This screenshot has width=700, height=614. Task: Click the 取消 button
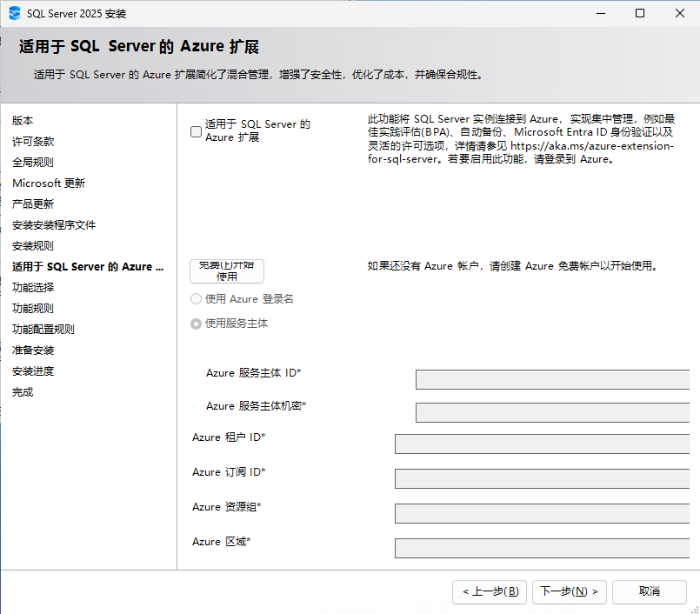(649, 591)
